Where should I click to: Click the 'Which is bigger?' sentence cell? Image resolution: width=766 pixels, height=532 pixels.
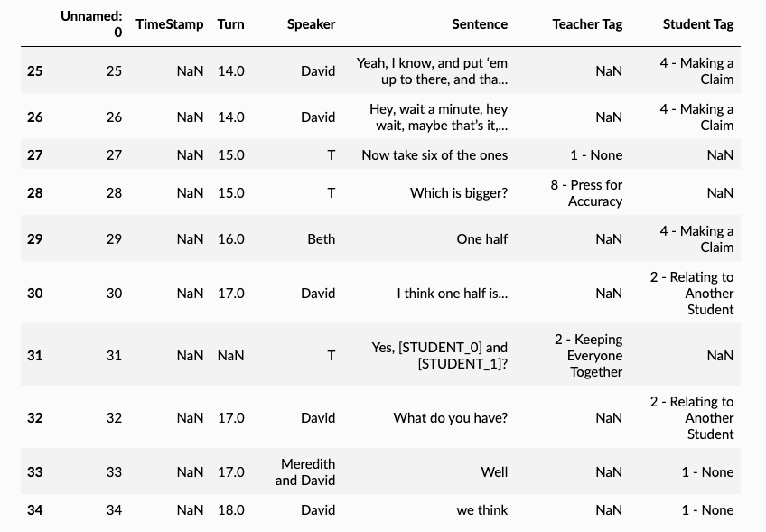[x=458, y=193]
